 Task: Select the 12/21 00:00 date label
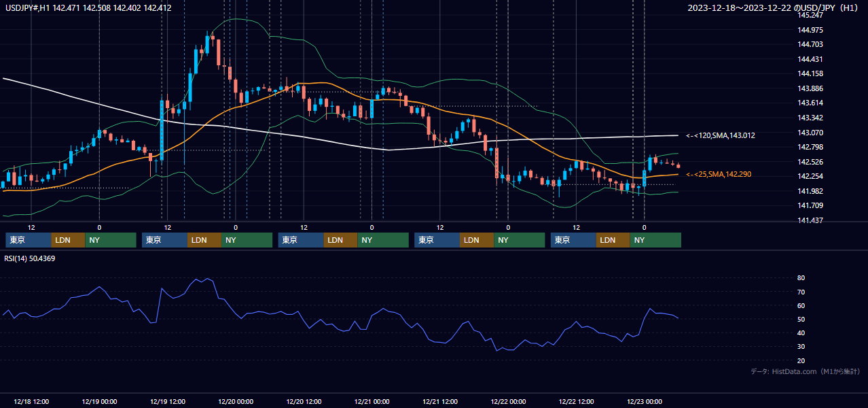pyautogui.click(x=372, y=401)
